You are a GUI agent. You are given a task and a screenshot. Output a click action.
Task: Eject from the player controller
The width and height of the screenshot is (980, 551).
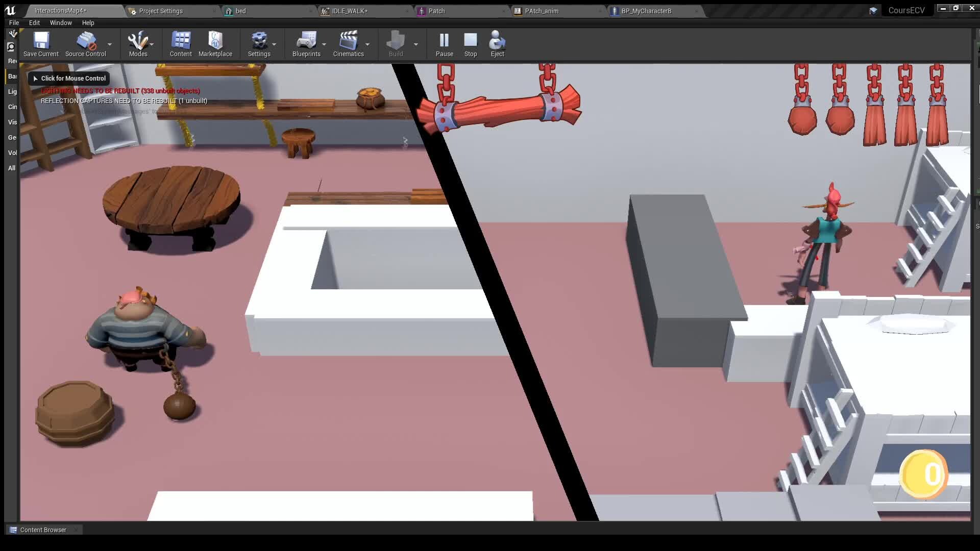pyautogui.click(x=497, y=41)
